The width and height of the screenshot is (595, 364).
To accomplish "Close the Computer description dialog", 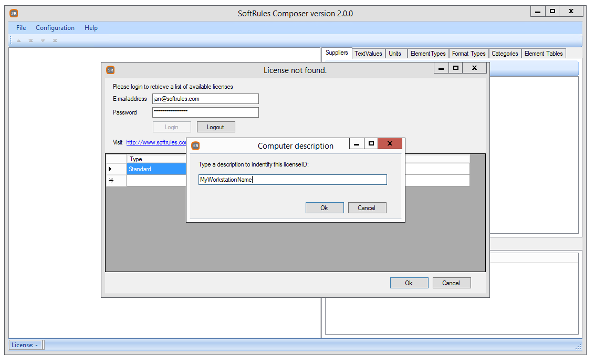I will coord(390,143).
